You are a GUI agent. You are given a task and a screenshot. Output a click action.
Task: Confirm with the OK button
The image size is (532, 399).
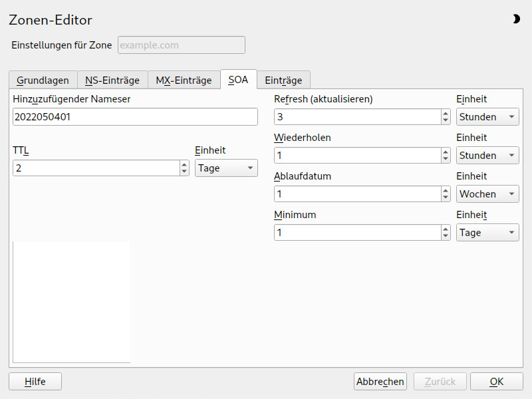click(496, 382)
